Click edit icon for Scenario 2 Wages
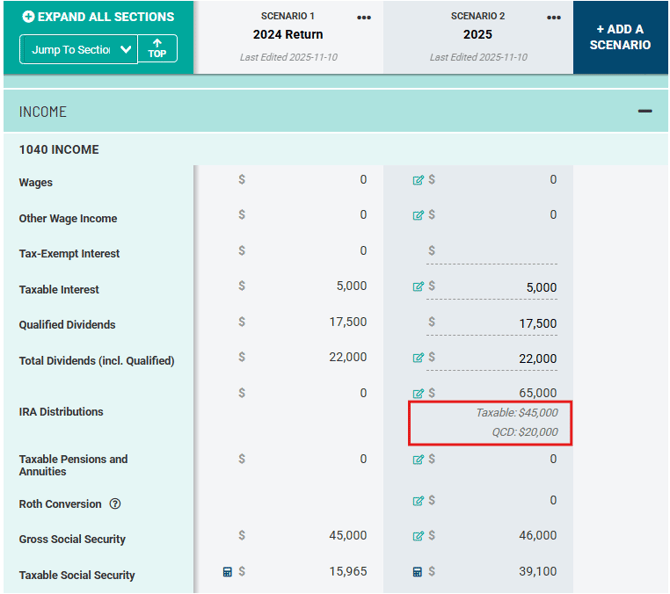 tap(418, 181)
